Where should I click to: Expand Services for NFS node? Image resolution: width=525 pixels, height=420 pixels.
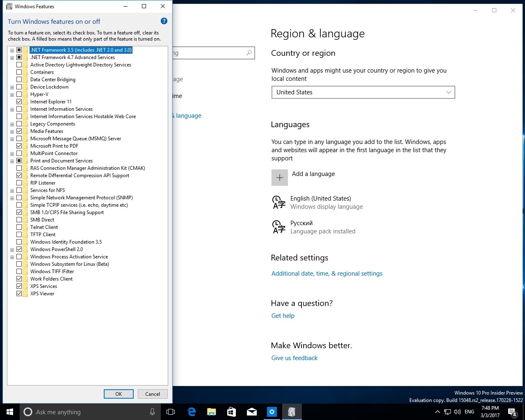point(12,191)
